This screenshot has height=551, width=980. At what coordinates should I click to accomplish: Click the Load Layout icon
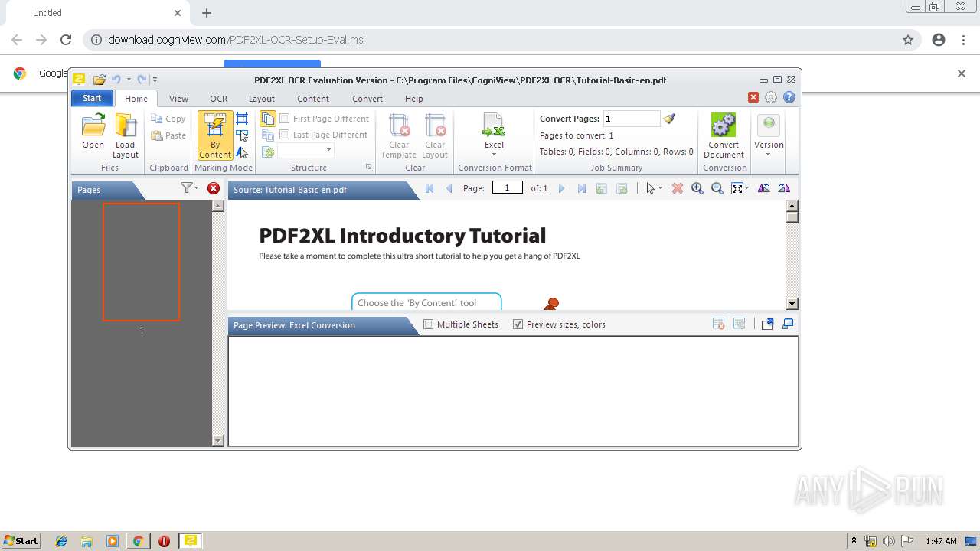click(126, 135)
